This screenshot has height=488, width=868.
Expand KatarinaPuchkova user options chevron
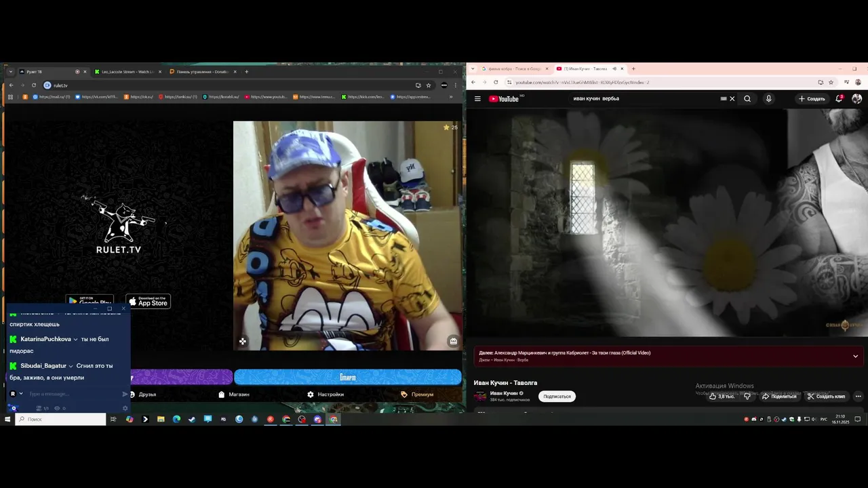pos(75,339)
